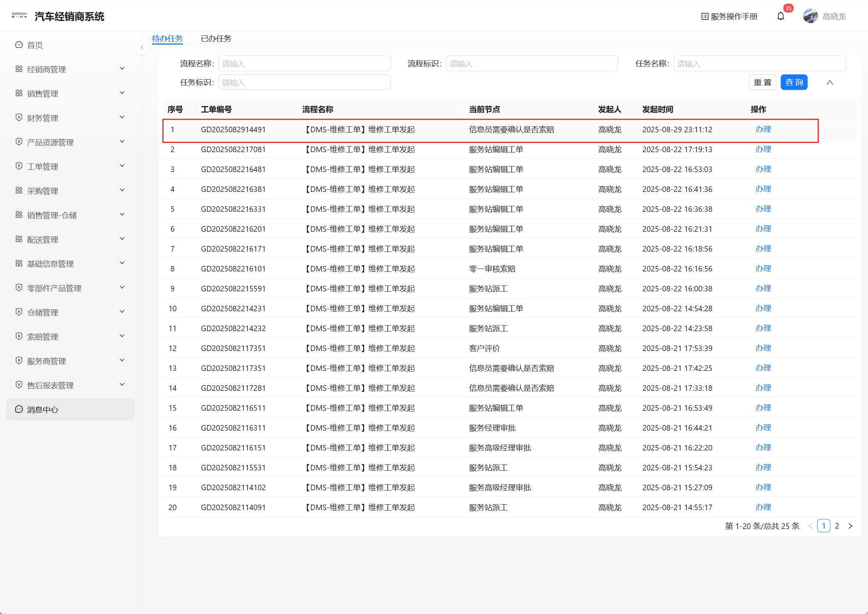Click 办理 for work order GD2025082217081
Viewport: 868px width, 614px height.
(x=763, y=149)
